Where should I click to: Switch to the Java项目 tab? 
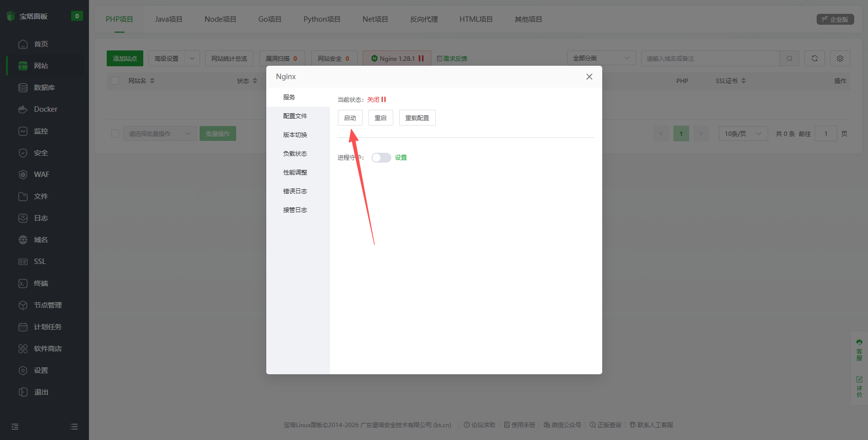168,19
